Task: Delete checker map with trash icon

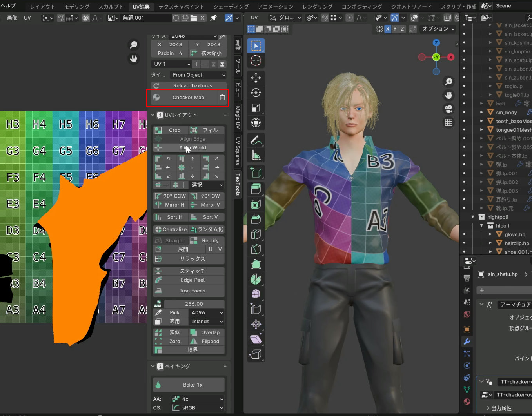Action: [222, 98]
